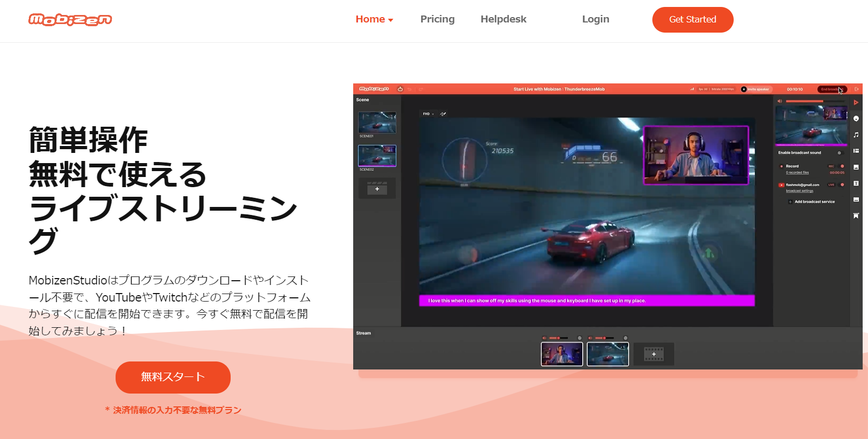Add a new scene with the plus tile
This screenshot has height=439, width=868.
point(377,189)
